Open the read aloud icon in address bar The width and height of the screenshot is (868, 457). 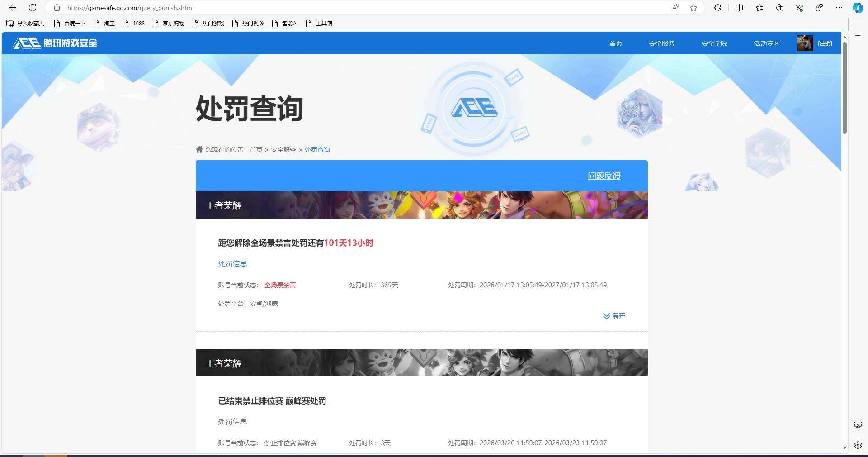pyautogui.click(x=675, y=8)
